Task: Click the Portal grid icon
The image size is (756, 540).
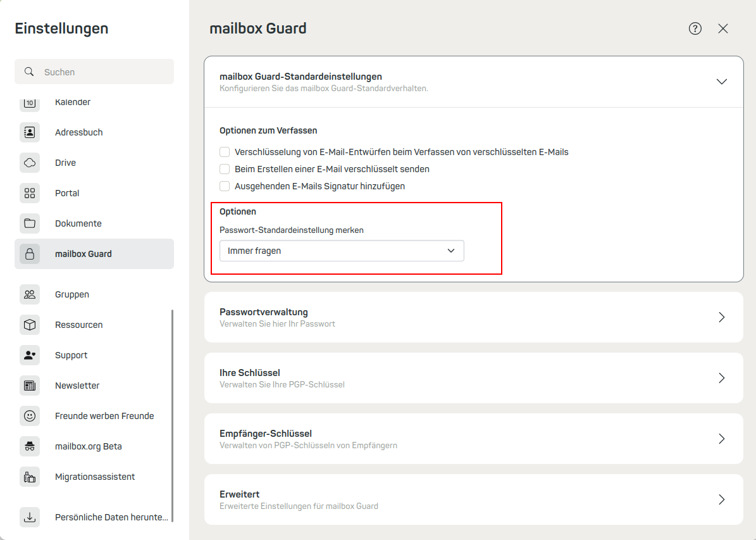Action: coord(30,193)
